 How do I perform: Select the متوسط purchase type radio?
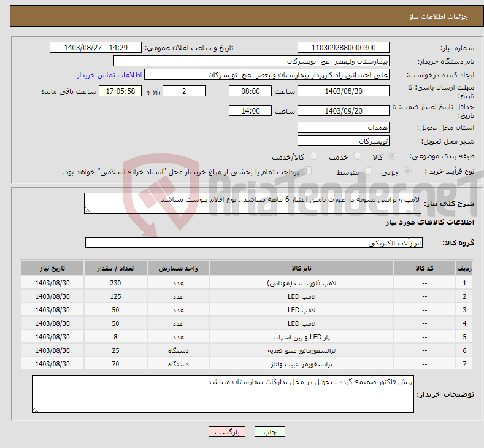pos(368,171)
